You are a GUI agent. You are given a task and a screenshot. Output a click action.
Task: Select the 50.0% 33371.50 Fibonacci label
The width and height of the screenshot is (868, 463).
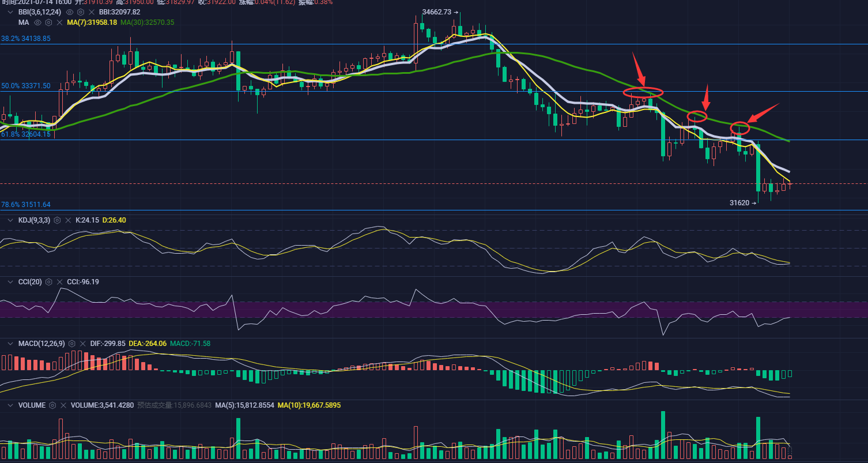(x=26, y=86)
